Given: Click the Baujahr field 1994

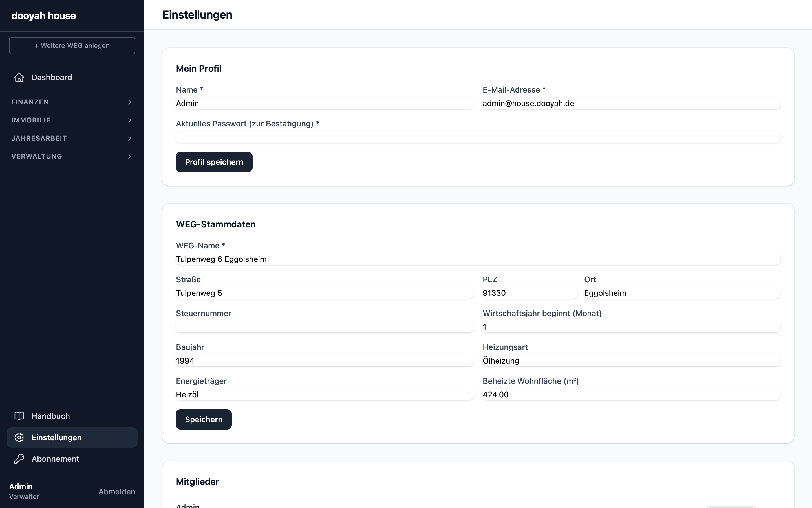Looking at the screenshot, I should point(325,361).
